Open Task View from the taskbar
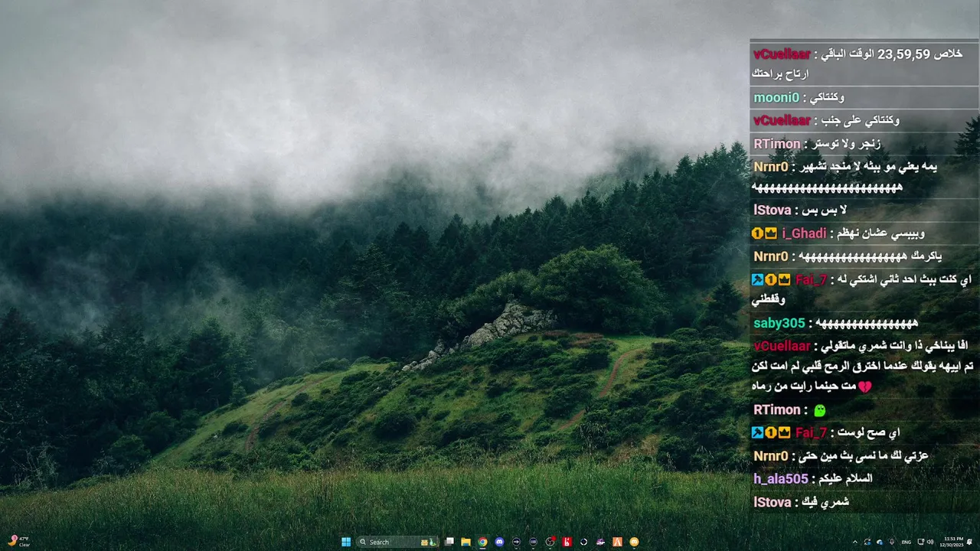 (x=449, y=542)
